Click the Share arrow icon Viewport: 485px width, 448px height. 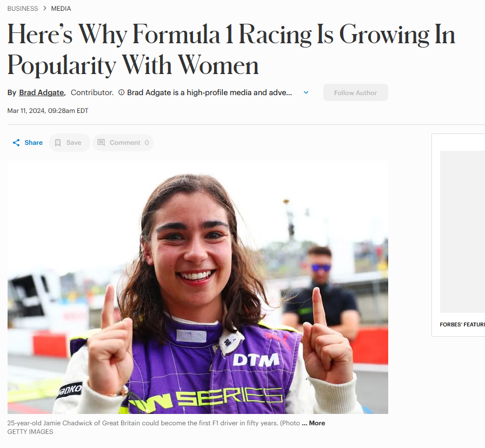pyautogui.click(x=16, y=143)
